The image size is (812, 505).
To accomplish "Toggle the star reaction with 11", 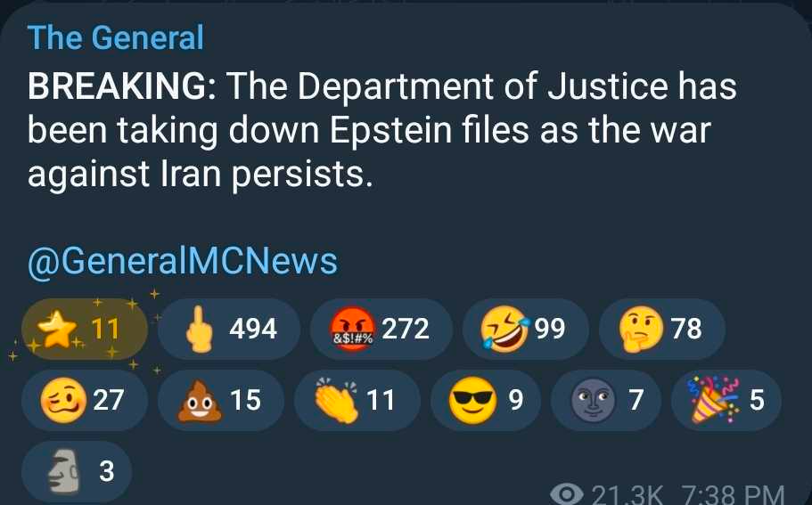I will pos(84,330).
